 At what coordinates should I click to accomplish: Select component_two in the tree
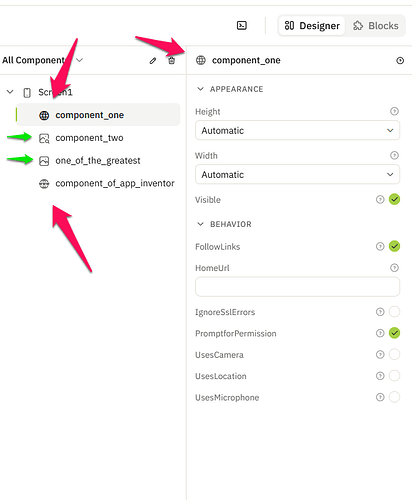(x=89, y=138)
